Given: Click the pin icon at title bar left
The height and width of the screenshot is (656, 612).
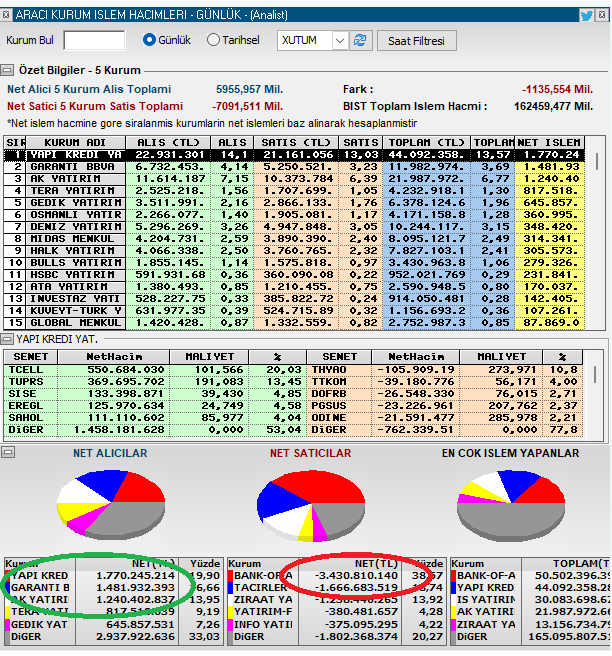Looking at the screenshot, I should click(6, 15).
